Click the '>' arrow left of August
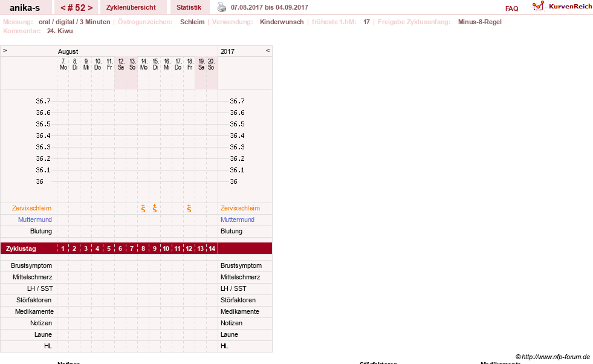This screenshot has width=593, height=364. tap(5, 50)
